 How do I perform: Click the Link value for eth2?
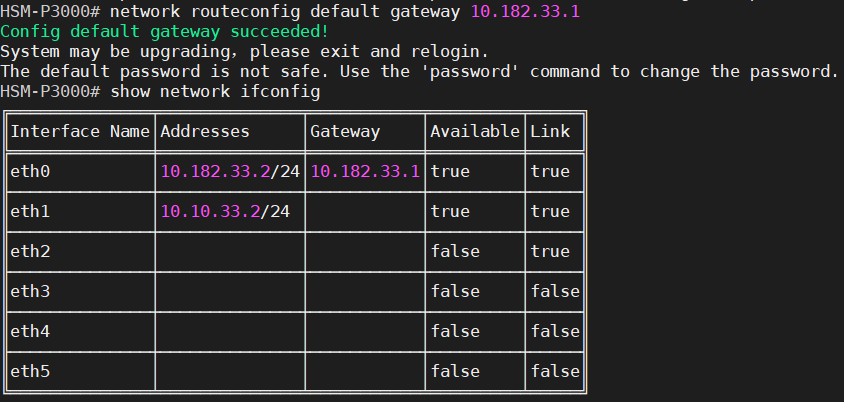550,251
